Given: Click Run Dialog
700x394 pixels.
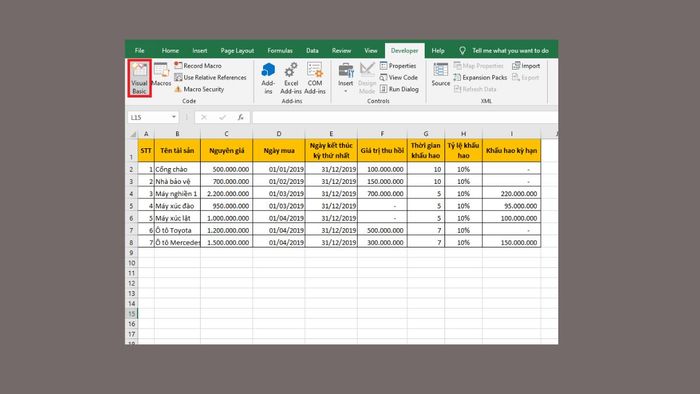Looking at the screenshot, I should pyautogui.click(x=399, y=89).
